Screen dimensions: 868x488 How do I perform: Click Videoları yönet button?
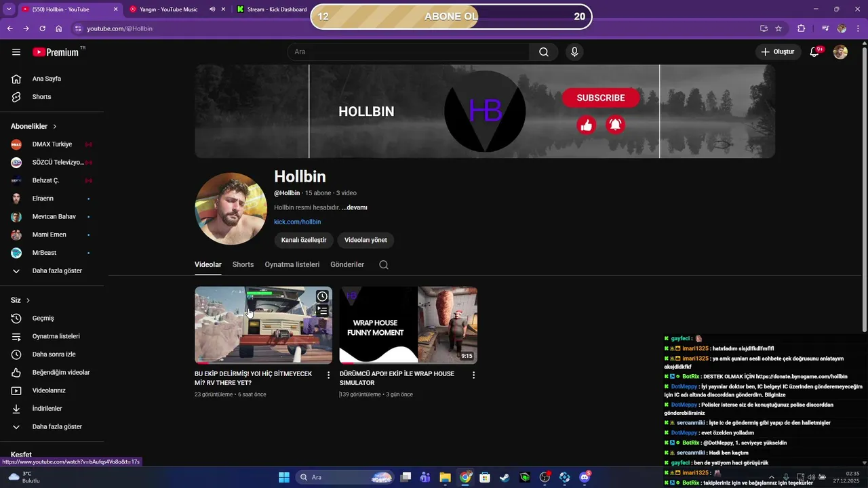[366, 240]
